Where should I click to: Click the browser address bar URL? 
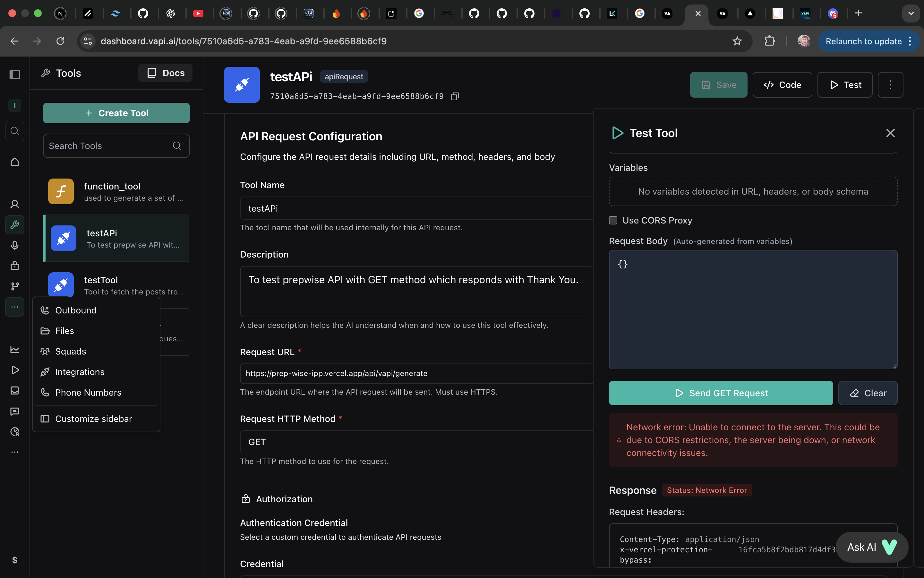pos(244,41)
